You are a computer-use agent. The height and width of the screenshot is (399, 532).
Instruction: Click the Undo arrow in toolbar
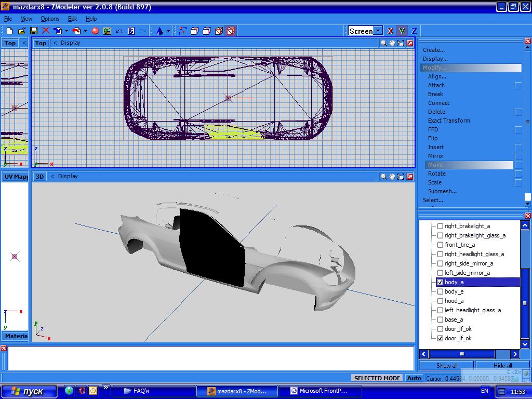pos(119,31)
